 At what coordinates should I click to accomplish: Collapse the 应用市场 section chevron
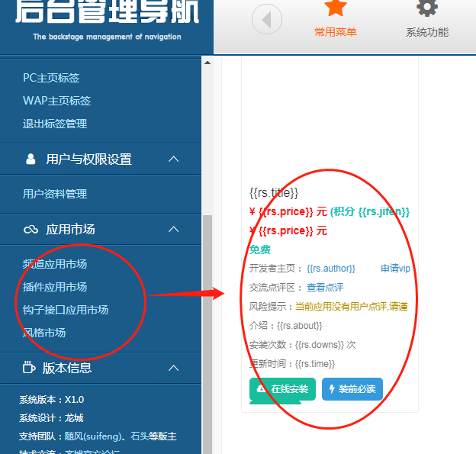[x=174, y=229]
